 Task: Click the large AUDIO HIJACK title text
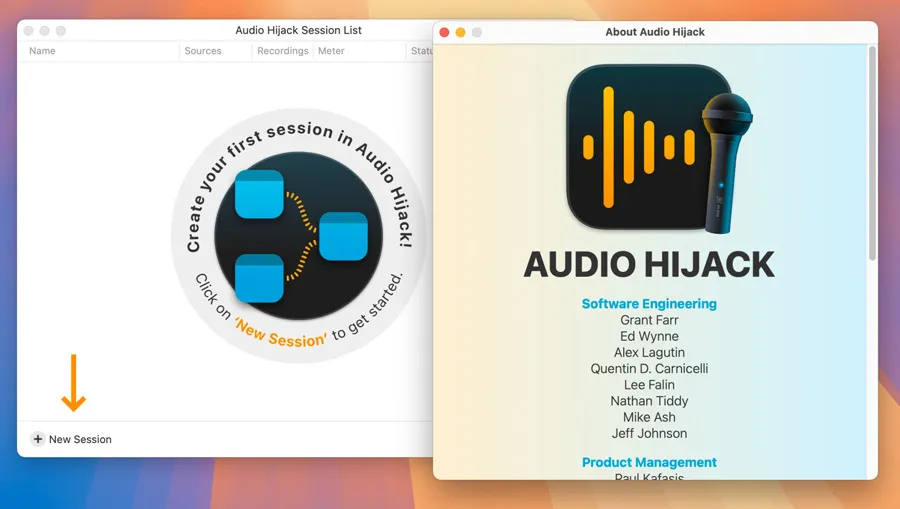pyautogui.click(x=649, y=265)
